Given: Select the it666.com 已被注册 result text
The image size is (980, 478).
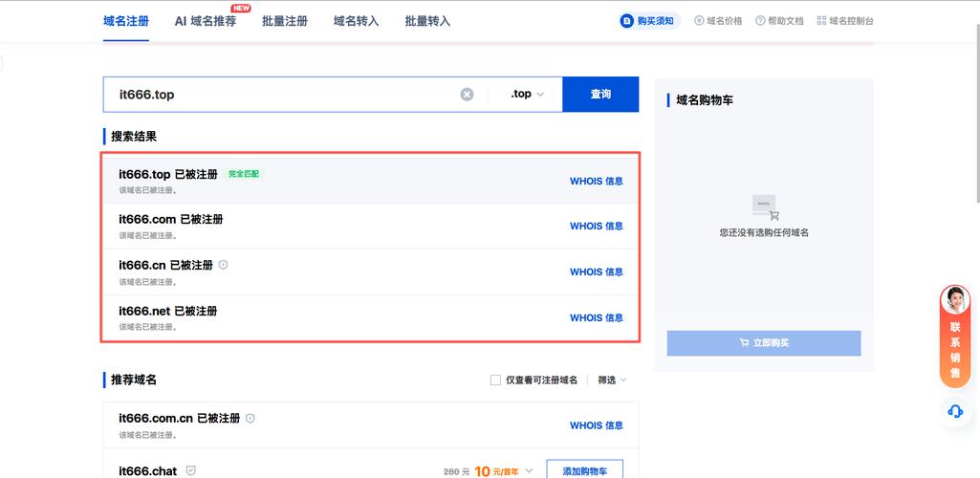Looking at the screenshot, I should click(170, 219).
